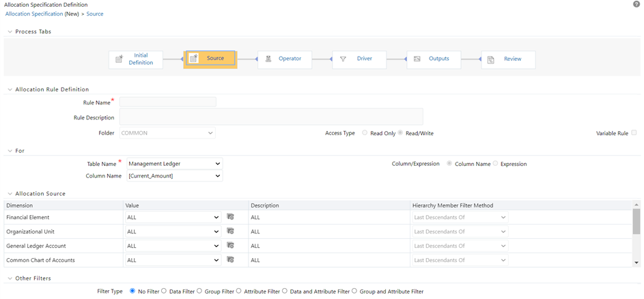Open Financial Element hierarchy filter method dropdown
644x299 pixels.
click(460, 217)
